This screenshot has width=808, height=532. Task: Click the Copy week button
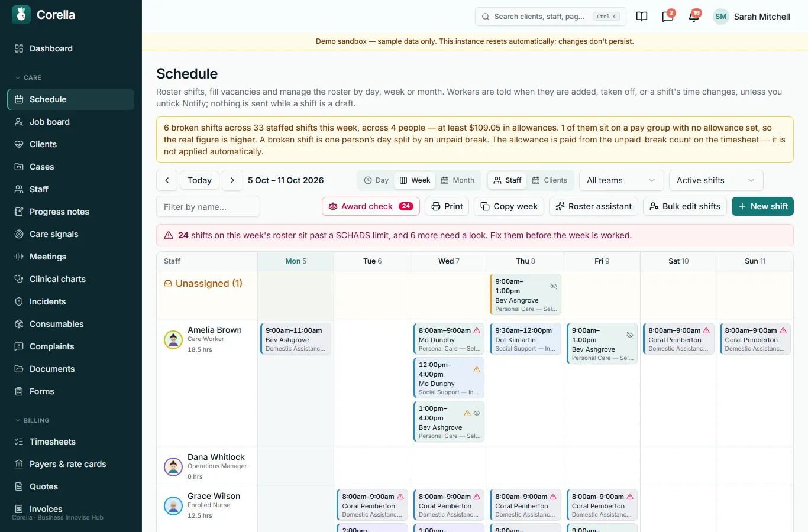509,206
